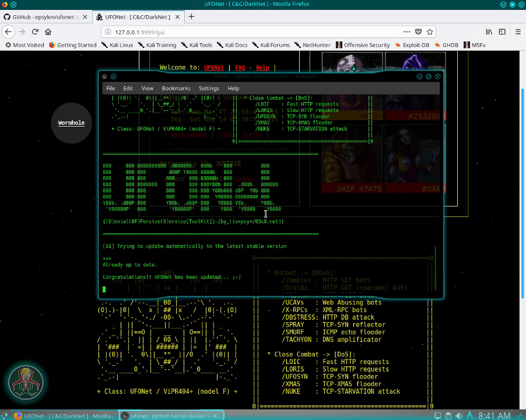This screenshot has height=420, width=526.
Task: Click the UFONet link in welcome header
Action: [213, 68]
